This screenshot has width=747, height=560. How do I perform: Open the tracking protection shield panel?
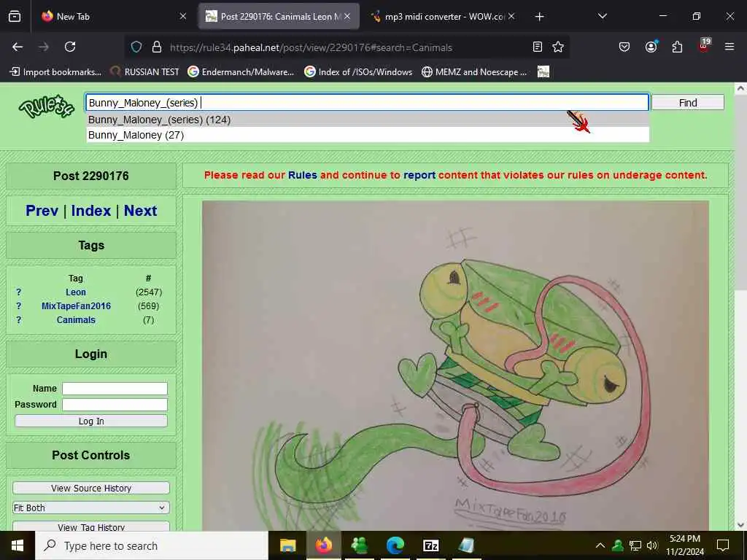tap(136, 47)
